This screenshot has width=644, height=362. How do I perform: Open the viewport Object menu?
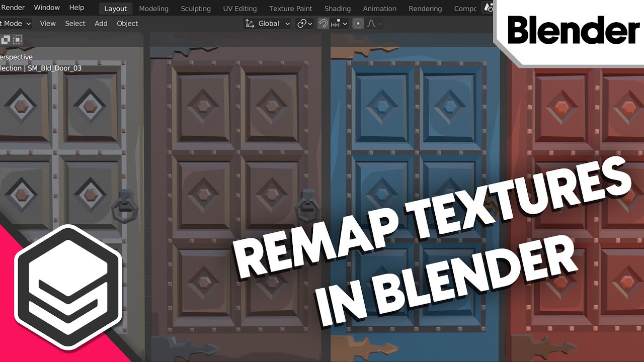coord(127,24)
